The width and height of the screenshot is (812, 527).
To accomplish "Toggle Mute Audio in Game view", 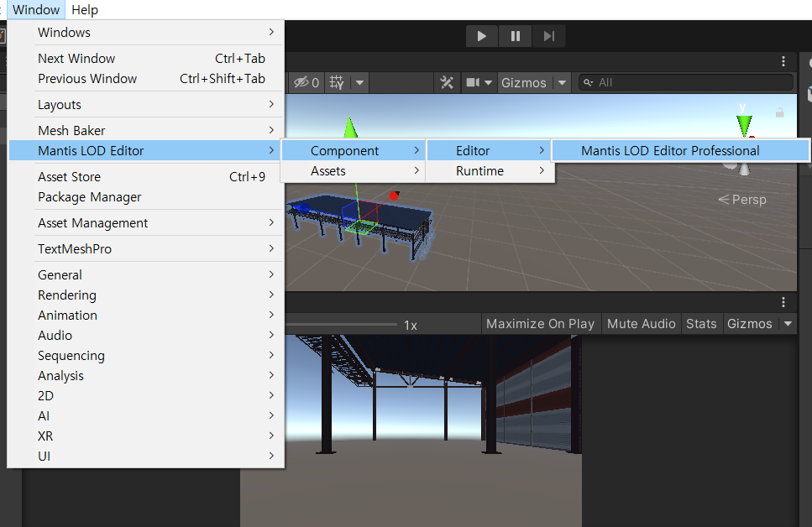I will point(641,324).
